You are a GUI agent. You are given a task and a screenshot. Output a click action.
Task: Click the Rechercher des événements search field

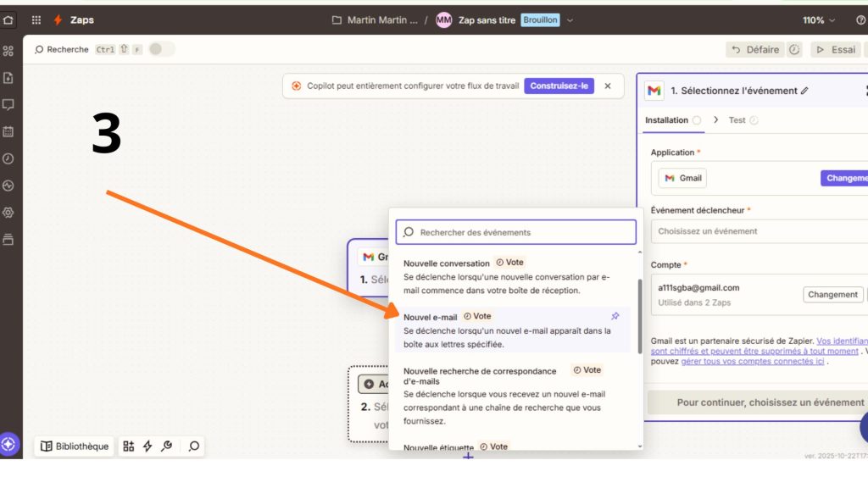[x=515, y=232]
